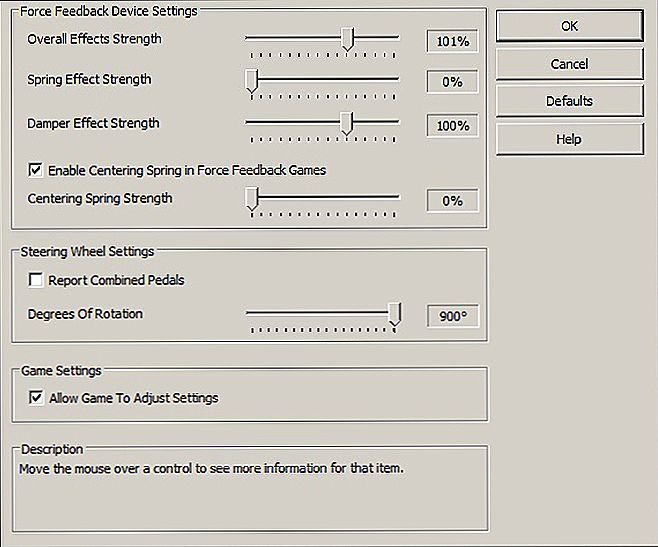658x547 pixels.
Task: Click the Spring Effect Strength slider thumb
Action: (x=251, y=81)
